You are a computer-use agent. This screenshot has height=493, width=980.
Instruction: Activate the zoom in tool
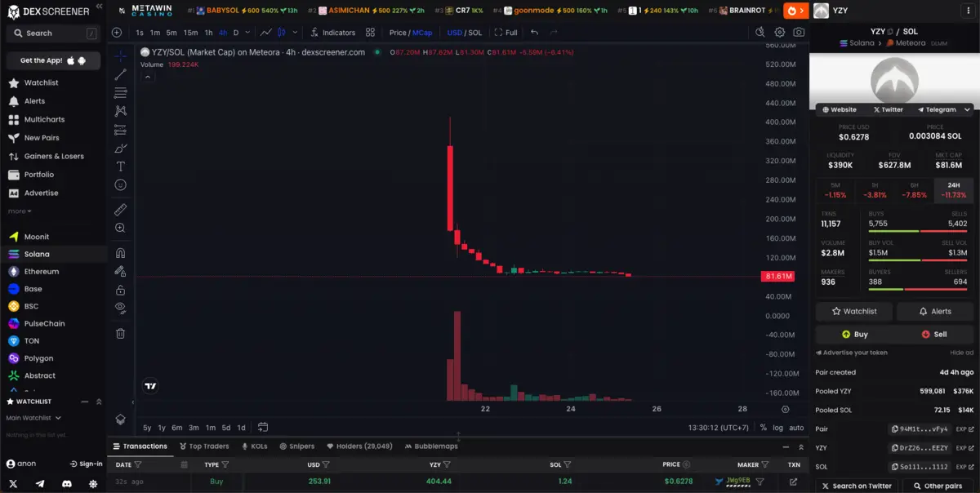click(x=120, y=229)
